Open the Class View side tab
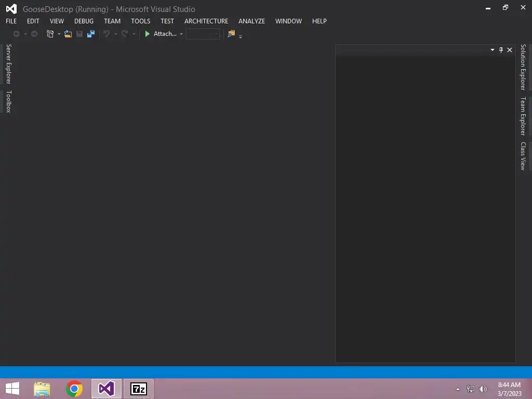Image resolution: width=532 pixels, height=399 pixels. tap(523, 156)
